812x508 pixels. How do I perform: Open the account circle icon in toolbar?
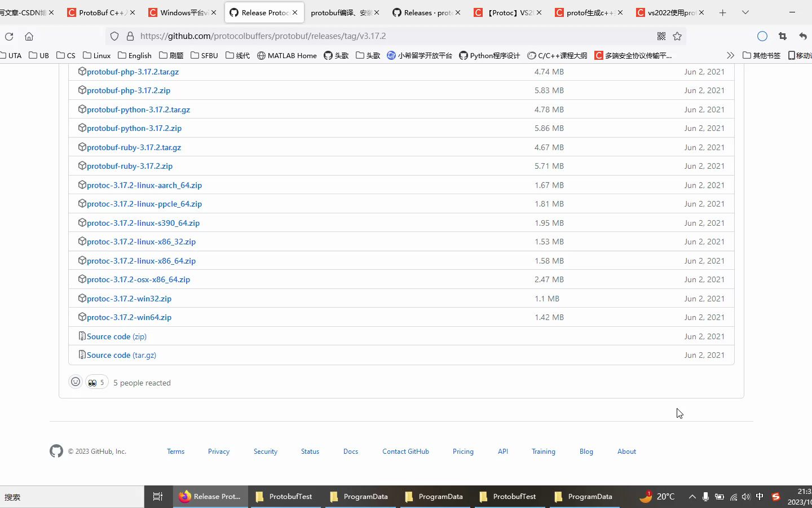coord(762,36)
